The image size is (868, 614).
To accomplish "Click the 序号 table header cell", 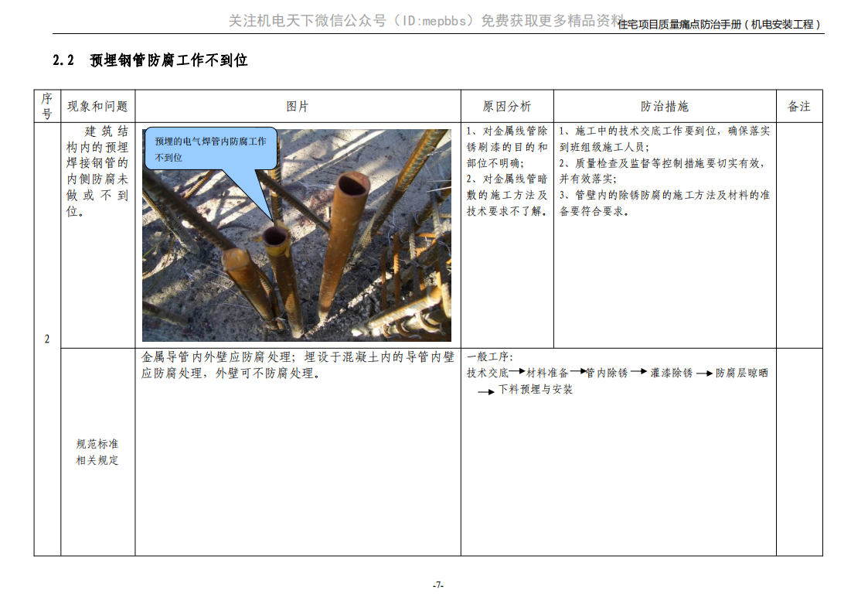I will click(x=47, y=106).
